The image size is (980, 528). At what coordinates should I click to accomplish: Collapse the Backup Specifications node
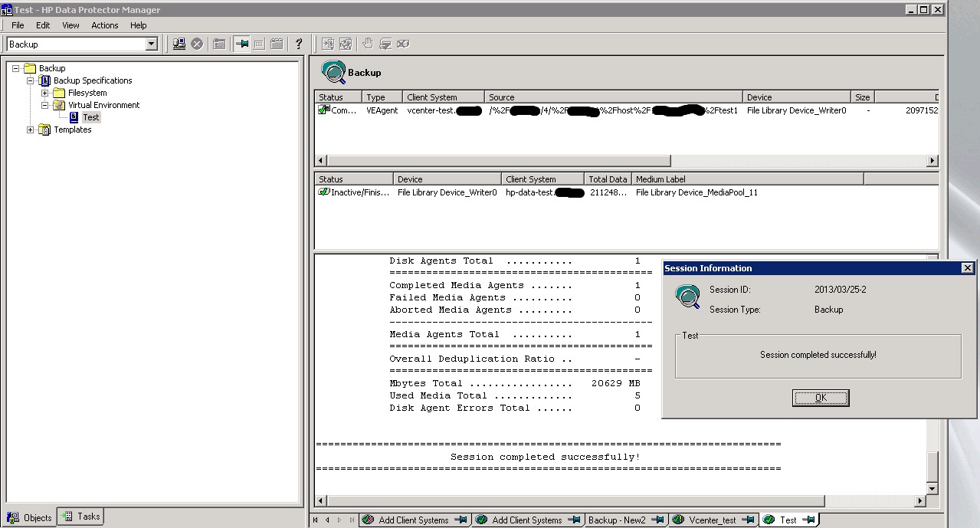point(31,80)
